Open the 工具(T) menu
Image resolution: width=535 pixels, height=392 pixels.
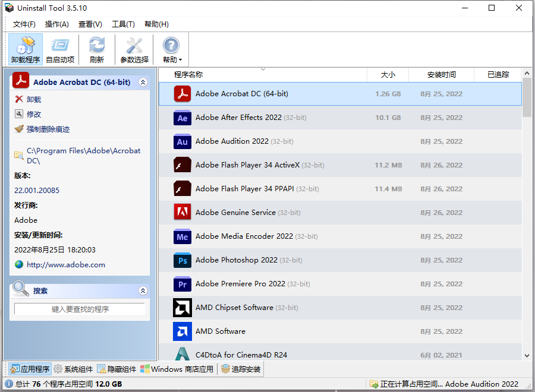click(x=124, y=24)
